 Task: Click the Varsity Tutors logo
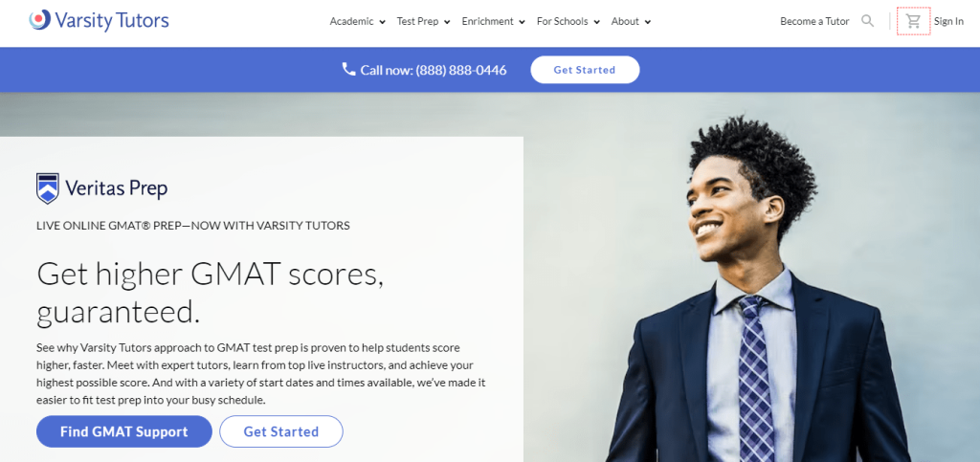pyautogui.click(x=99, y=21)
